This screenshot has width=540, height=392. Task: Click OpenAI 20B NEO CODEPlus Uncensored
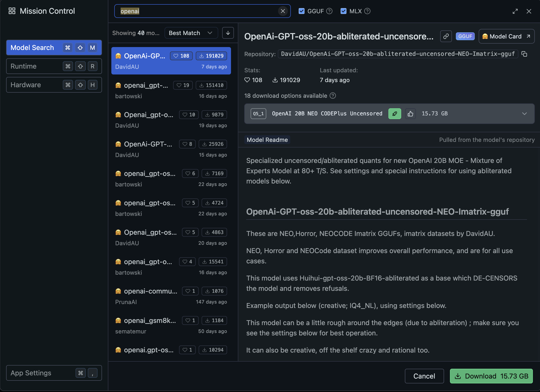[327, 113]
